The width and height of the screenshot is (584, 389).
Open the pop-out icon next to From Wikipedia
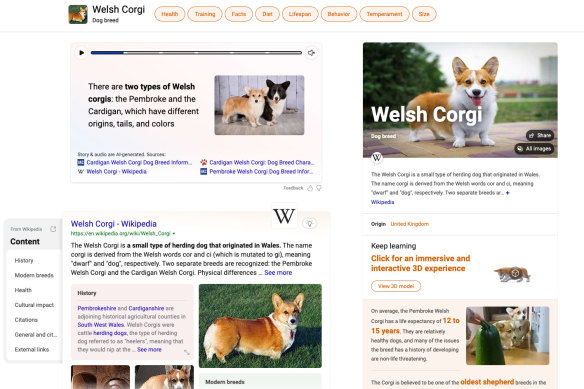(53, 229)
